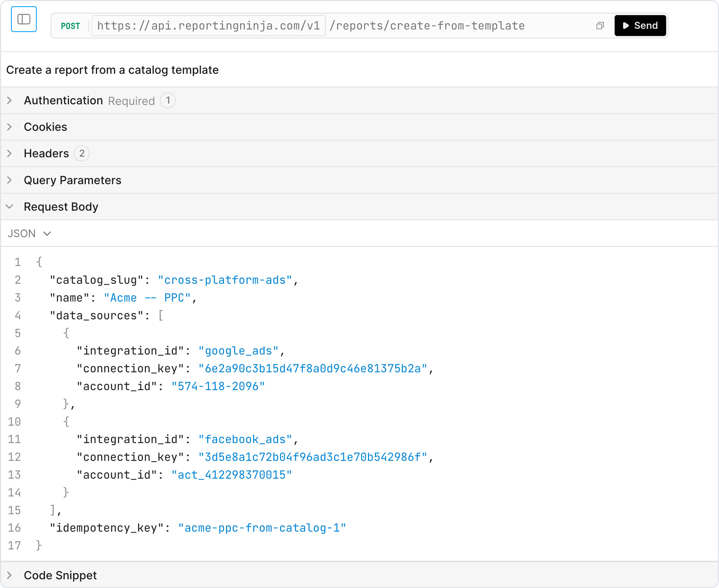Viewport: 719px width, 588px height.
Task: Toggle the sidebar panel icon
Action: [x=24, y=19]
